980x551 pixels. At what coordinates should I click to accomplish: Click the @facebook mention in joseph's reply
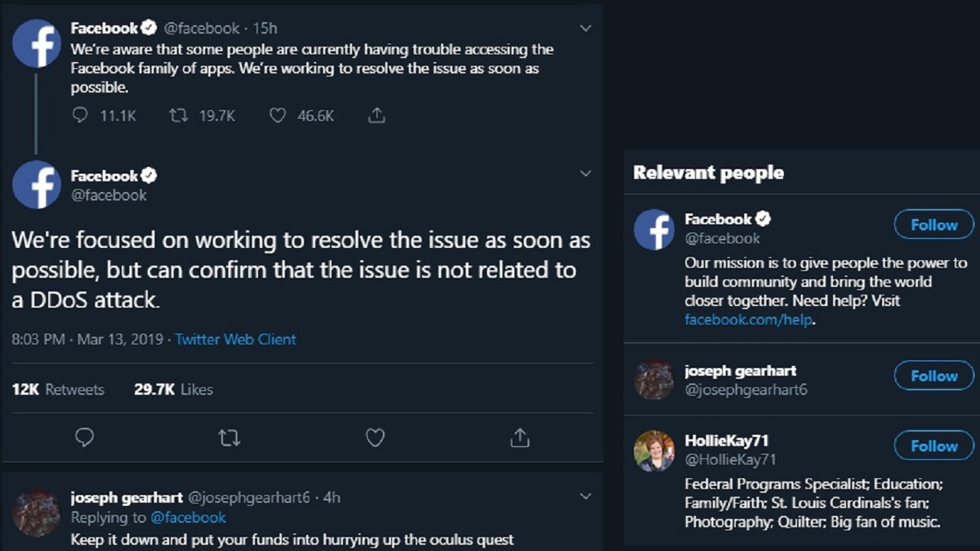pyautogui.click(x=188, y=517)
